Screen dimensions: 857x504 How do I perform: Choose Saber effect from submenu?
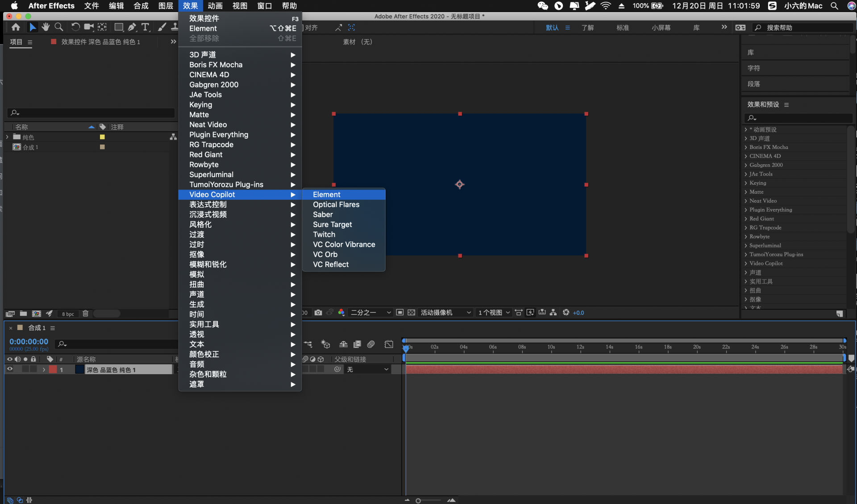344,215
